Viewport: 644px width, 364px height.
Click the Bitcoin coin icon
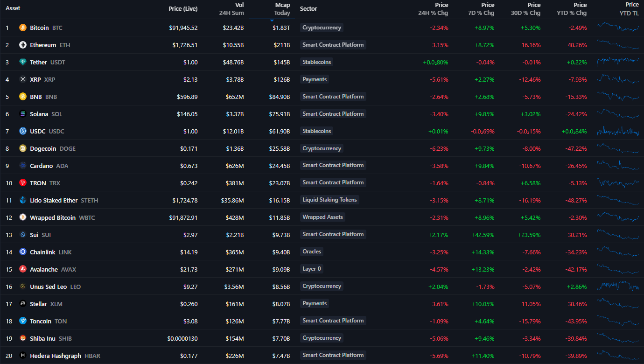(x=22, y=28)
